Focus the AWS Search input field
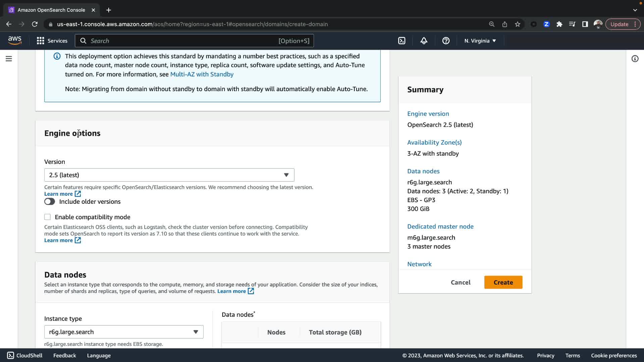Screen dimensions: 644x362 tap(181, 41)
